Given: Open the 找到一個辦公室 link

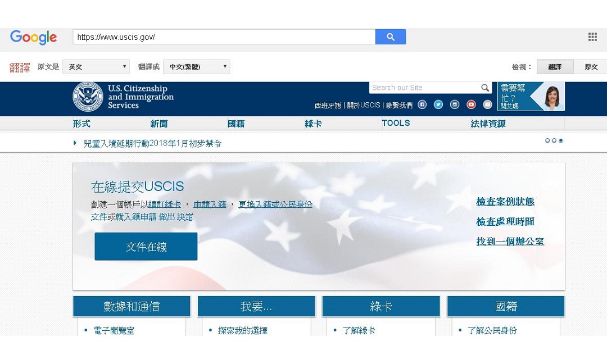Looking at the screenshot, I should tap(510, 242).
